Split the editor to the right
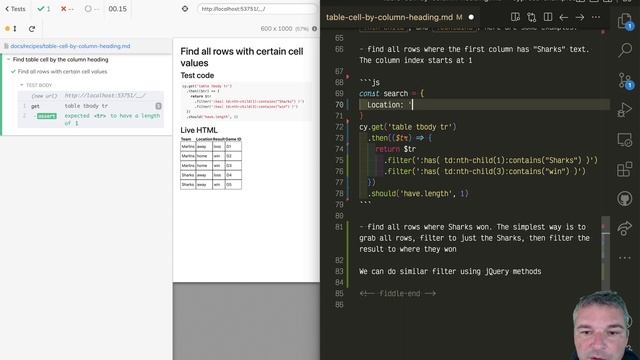The height and width of the screenshot is (360, 640). tap(548, 17)
